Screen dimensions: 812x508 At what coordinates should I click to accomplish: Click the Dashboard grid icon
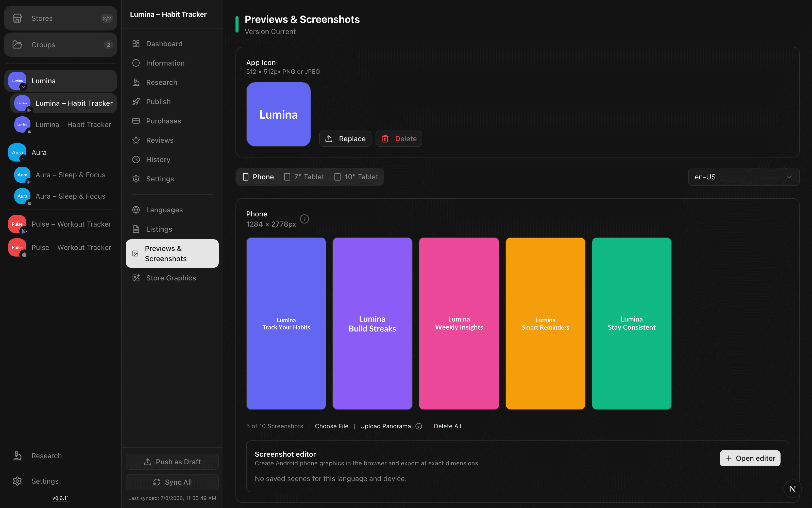coord(136,44)
